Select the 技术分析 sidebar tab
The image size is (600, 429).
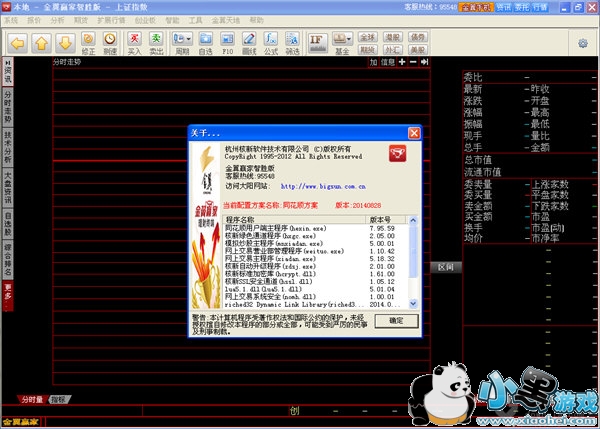(x=8, y=147)
